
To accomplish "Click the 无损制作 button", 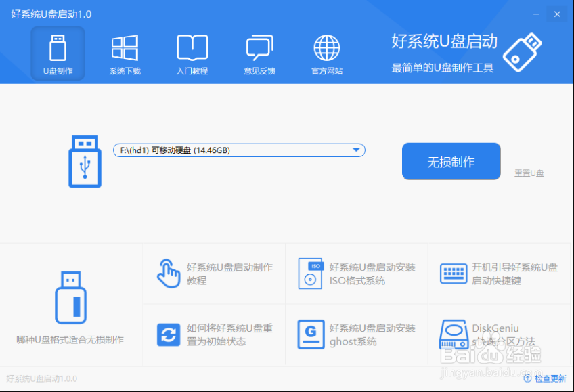I will (451, 161).
